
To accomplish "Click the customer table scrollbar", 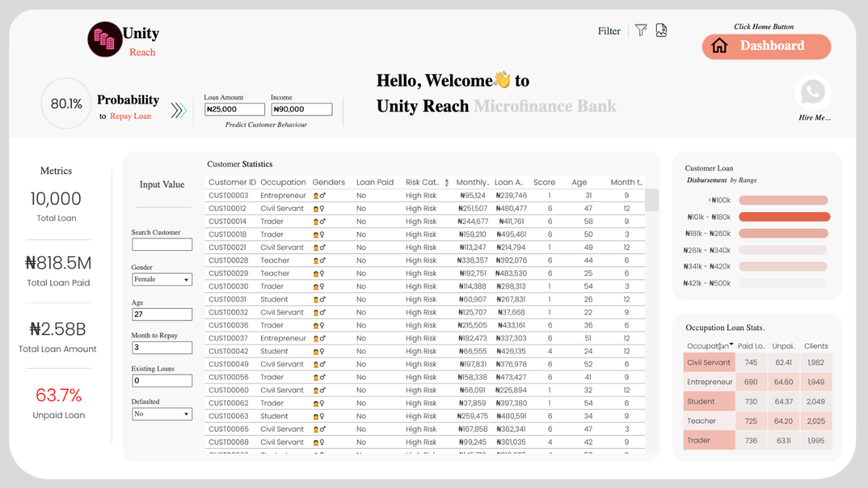I will coord(653,200).
